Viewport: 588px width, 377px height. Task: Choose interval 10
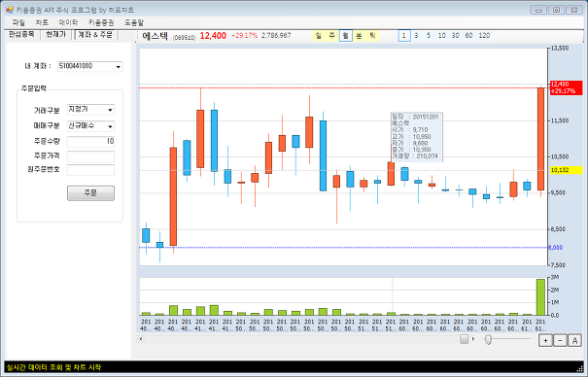pos(442,36)
